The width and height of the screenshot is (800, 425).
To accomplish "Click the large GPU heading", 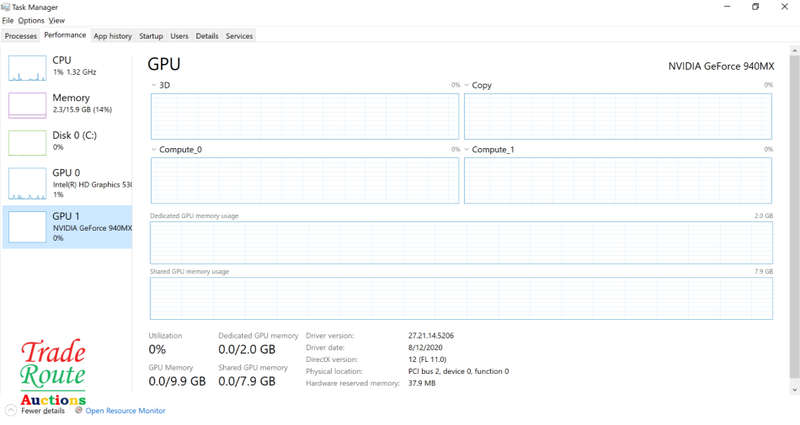I will pyautogui.click(x=164, y=64).
